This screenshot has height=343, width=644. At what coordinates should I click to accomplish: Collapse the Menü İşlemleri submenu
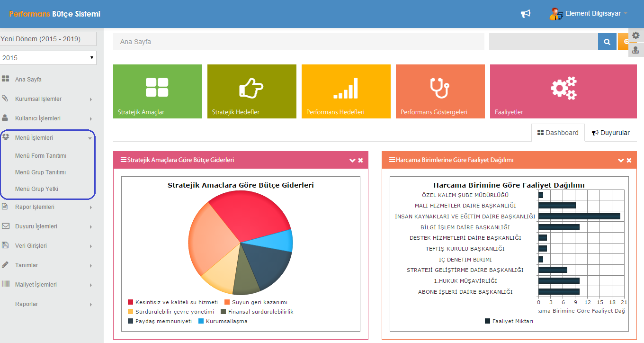[x=90, y=138]
